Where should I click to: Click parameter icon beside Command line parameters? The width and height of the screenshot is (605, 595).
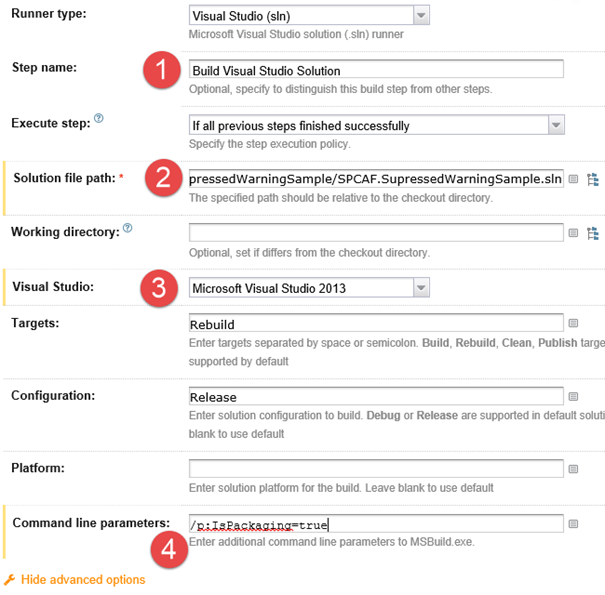click(x=574, y=523)
